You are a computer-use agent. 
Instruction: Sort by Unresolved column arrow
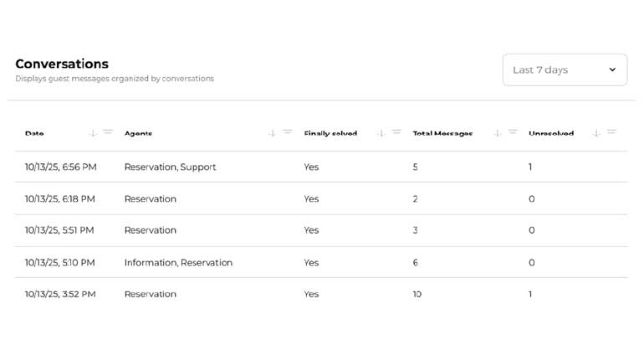click(596, 133)
